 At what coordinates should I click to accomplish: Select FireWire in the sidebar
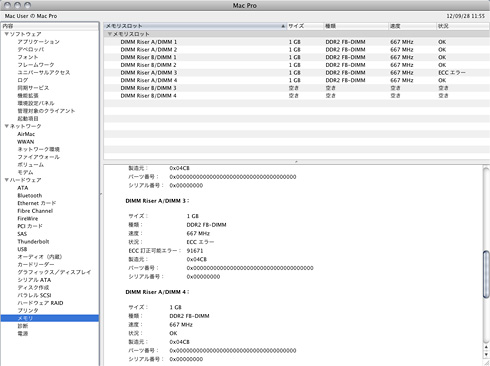point(28,218)
